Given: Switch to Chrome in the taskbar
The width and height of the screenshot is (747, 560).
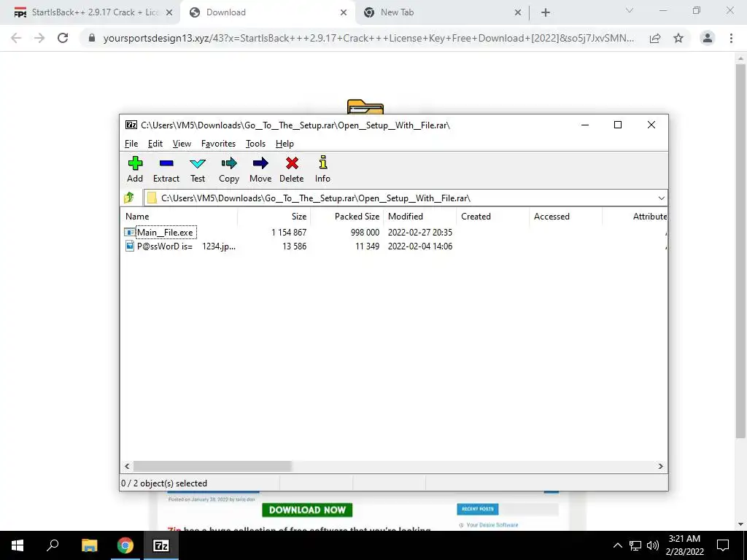Looking at the screenshot, I should (125, 545).
